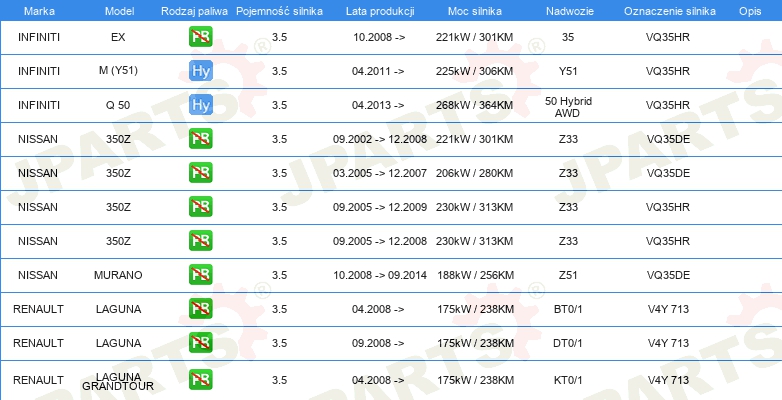Click petrol fuel icon in MURANO row
Screen dimensions: 782x400
200,274
